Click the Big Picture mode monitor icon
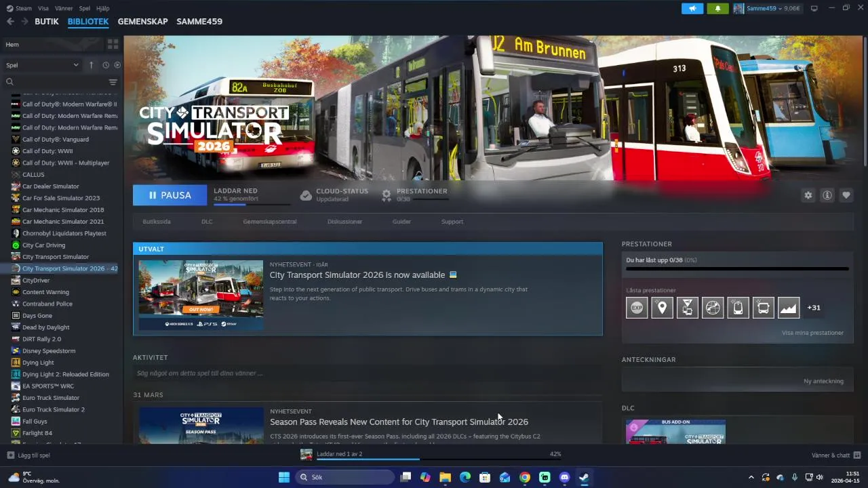 pos(814,8)
